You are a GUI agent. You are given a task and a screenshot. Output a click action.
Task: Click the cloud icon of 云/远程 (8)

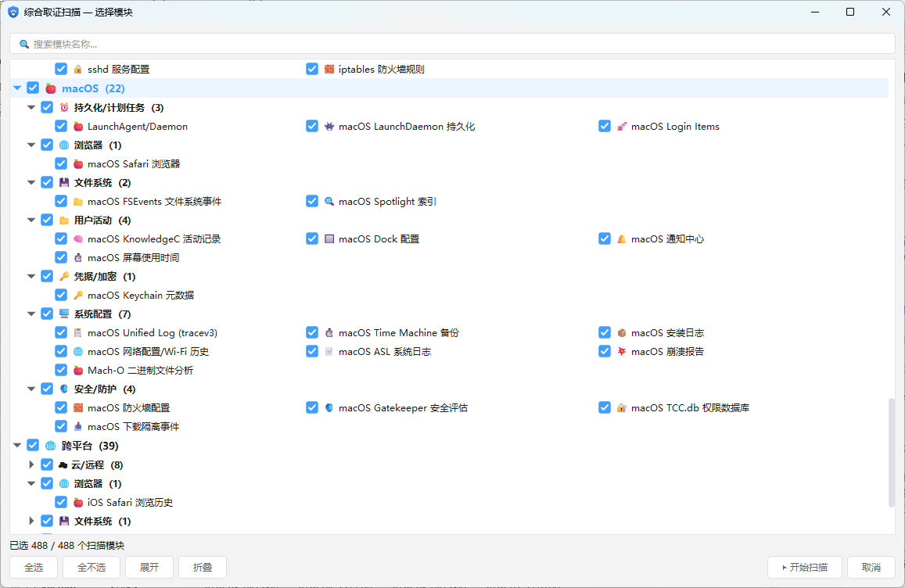click(63, 464)
